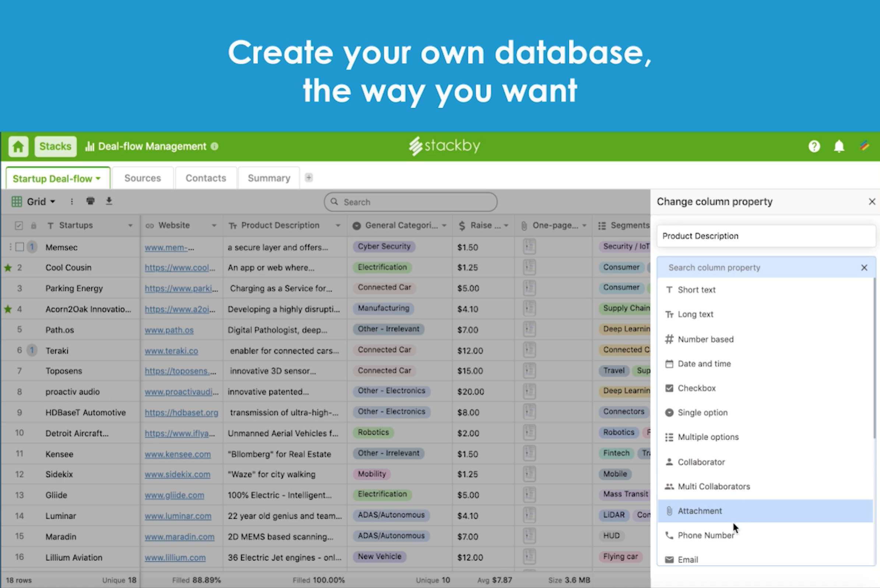
Task: Click the download icon in toolbar
Action: click(x=109, y=201)
